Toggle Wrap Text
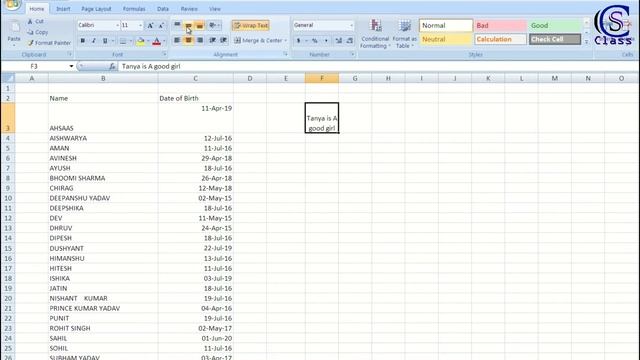 pyautogui.click(x=251, y=25)
